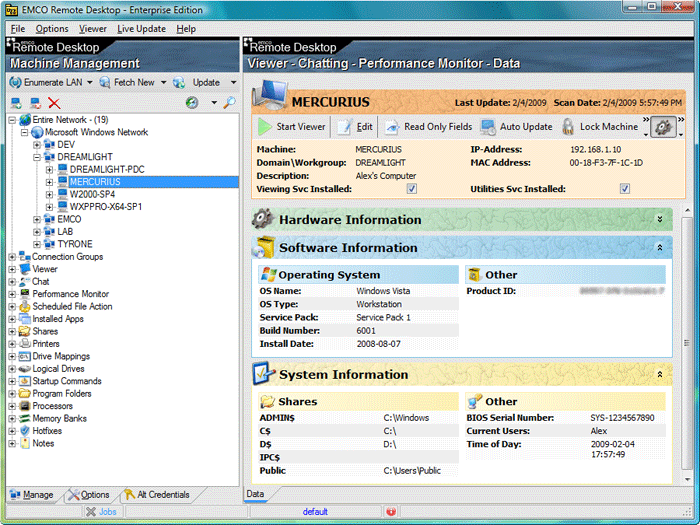
Task: Click the first add-machine icon in tree toolbar
Action: (17, 103)
